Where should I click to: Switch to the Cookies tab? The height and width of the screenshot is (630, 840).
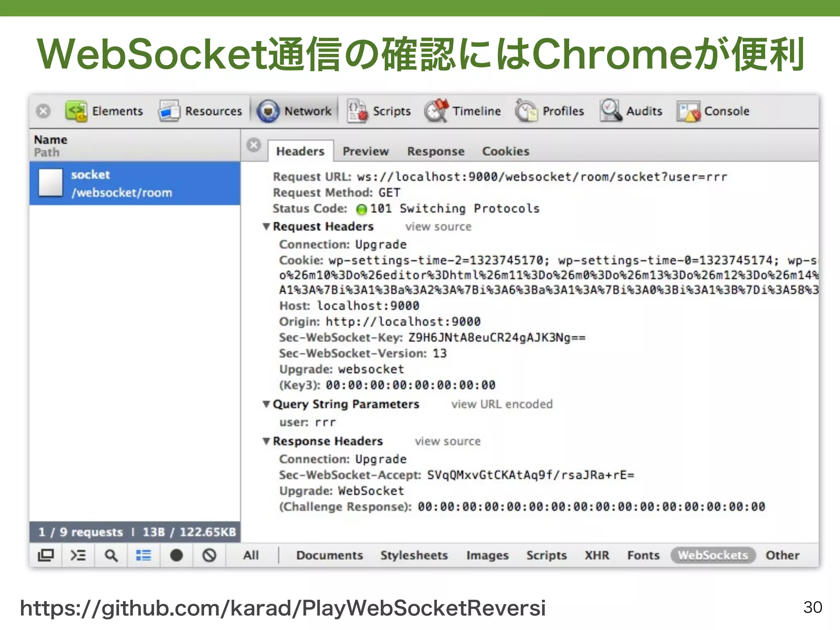506,151
